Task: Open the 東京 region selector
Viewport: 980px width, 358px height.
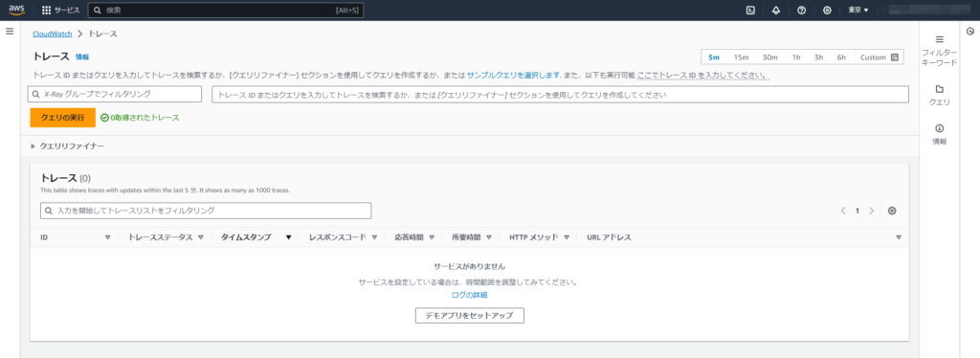Action: 858,10
